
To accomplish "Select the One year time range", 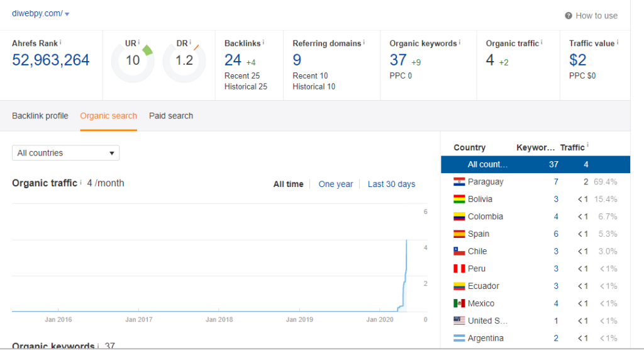I will pos(336,184).
